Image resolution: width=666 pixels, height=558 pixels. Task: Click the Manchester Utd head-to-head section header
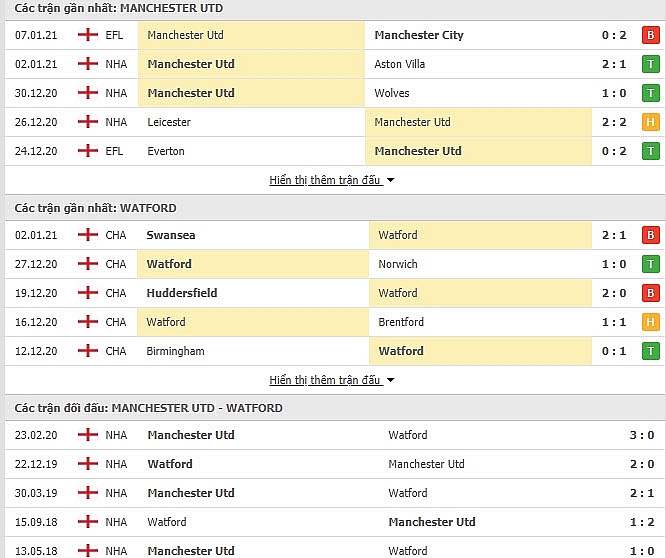[x=148, y=408]
